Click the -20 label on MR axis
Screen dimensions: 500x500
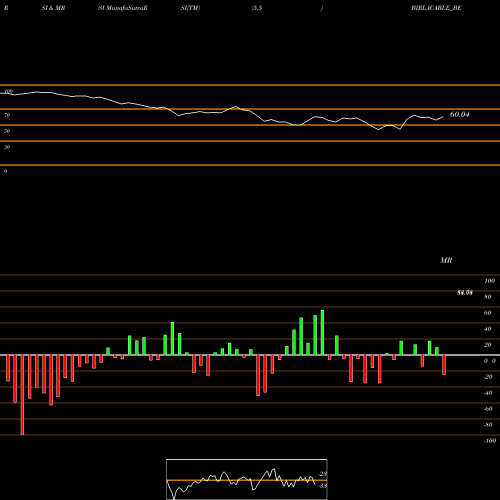click(488, 377)
